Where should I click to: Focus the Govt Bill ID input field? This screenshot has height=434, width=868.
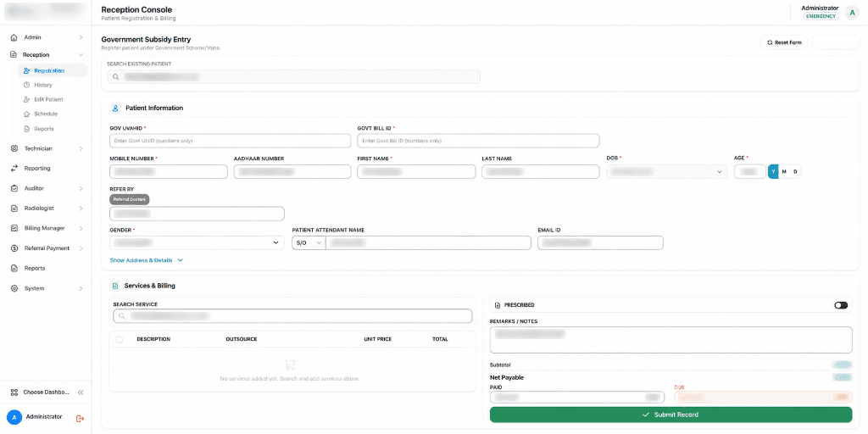478,141
